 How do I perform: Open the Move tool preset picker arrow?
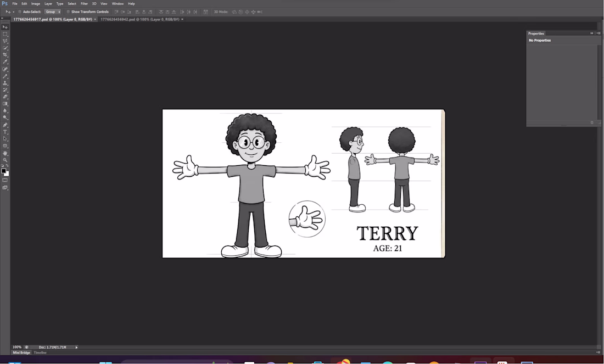click(x=14, y=12)
